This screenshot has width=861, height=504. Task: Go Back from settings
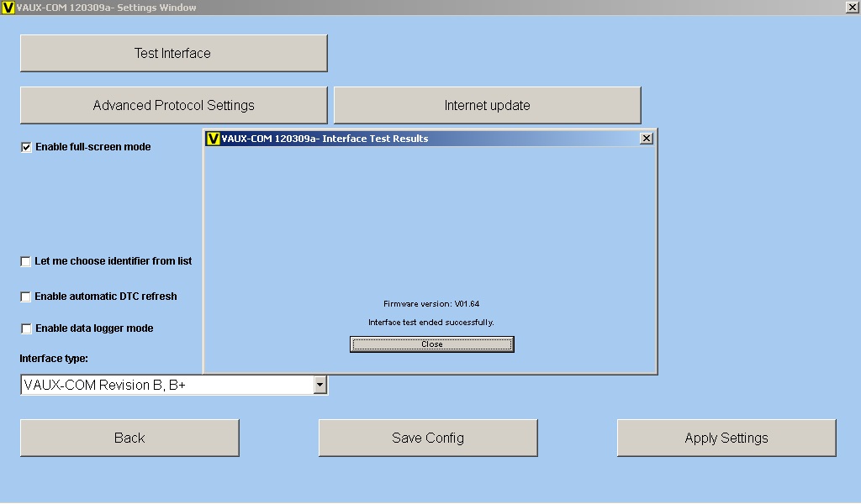129,438
